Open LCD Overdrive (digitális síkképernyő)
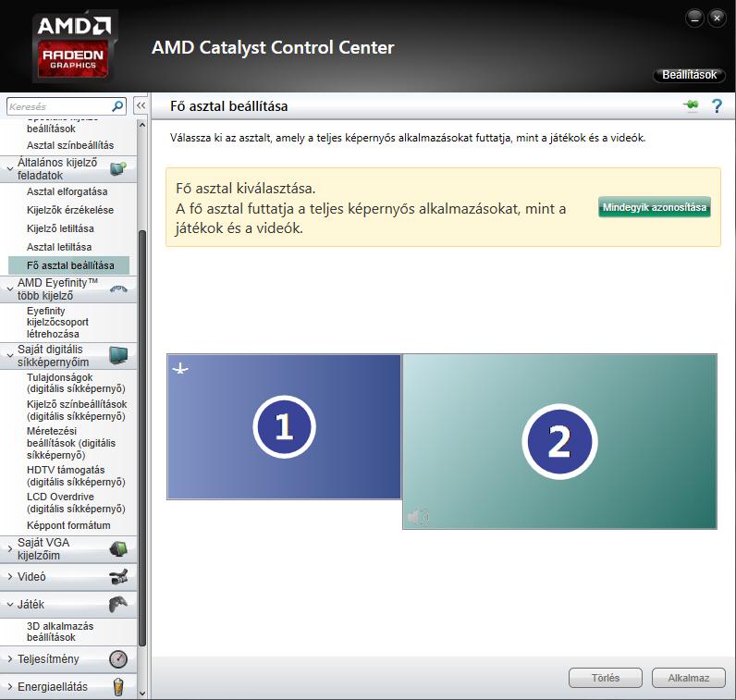The width and height of the screenshot is (736, 700). [76, 502]
